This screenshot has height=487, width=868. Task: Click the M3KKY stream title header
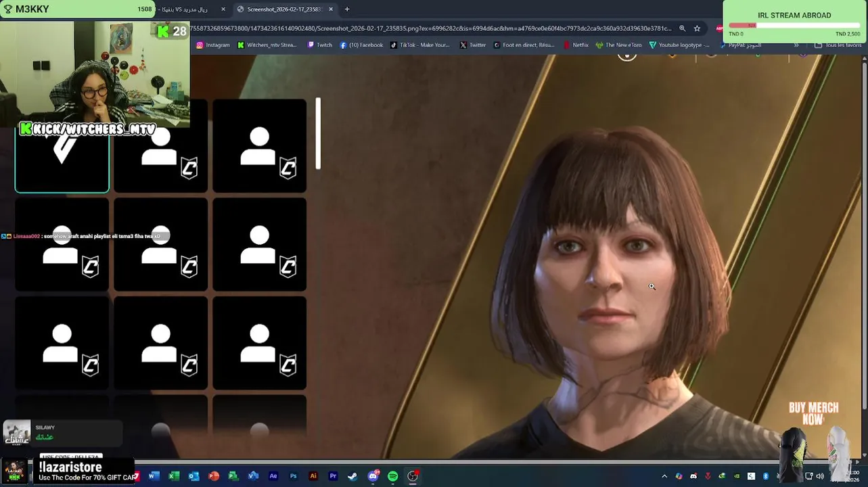pos(32,9)
